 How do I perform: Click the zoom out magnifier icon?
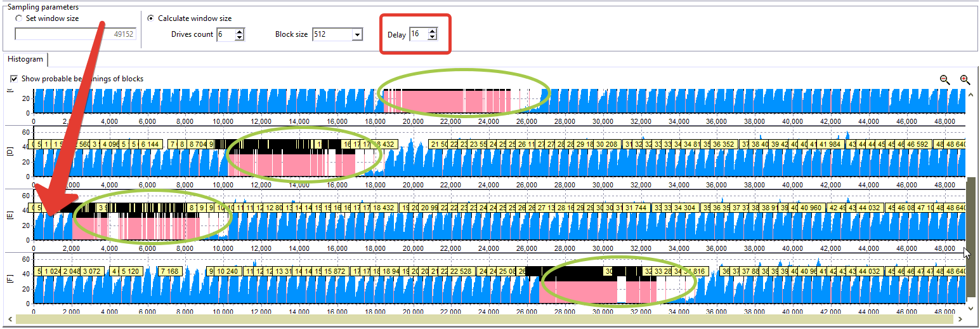[944, 79]
